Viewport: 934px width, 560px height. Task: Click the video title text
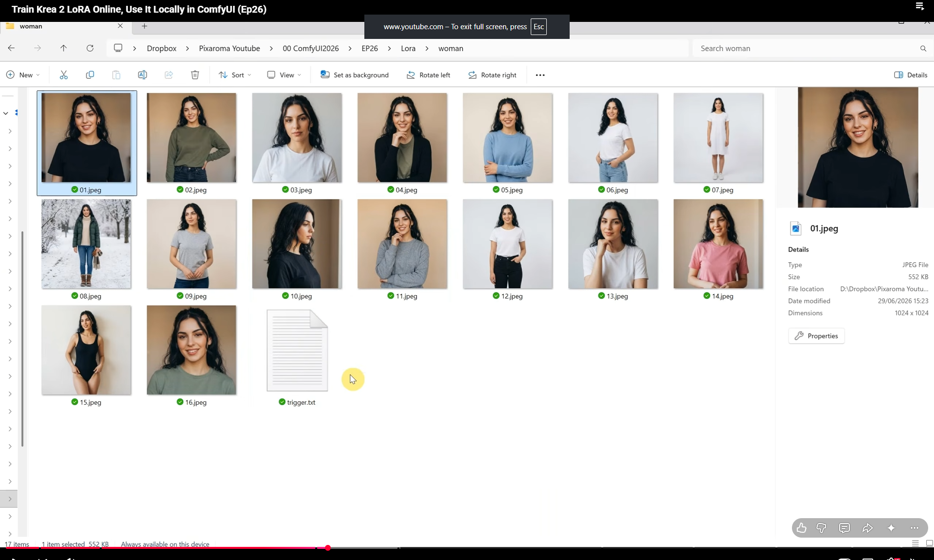pos(139,9)
